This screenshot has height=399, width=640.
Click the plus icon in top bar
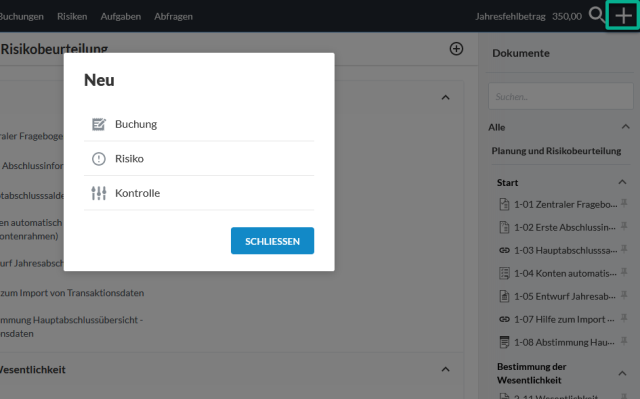click(623, 16)
